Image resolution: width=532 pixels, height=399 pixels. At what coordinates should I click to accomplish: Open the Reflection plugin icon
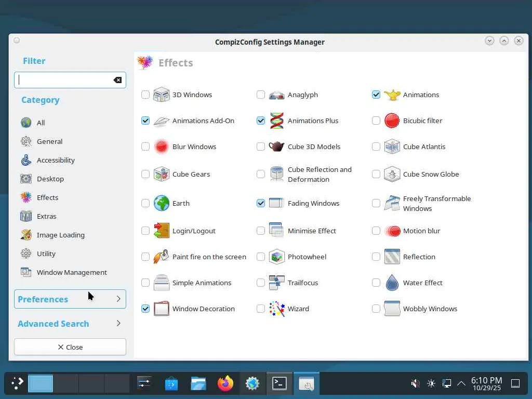392,257
